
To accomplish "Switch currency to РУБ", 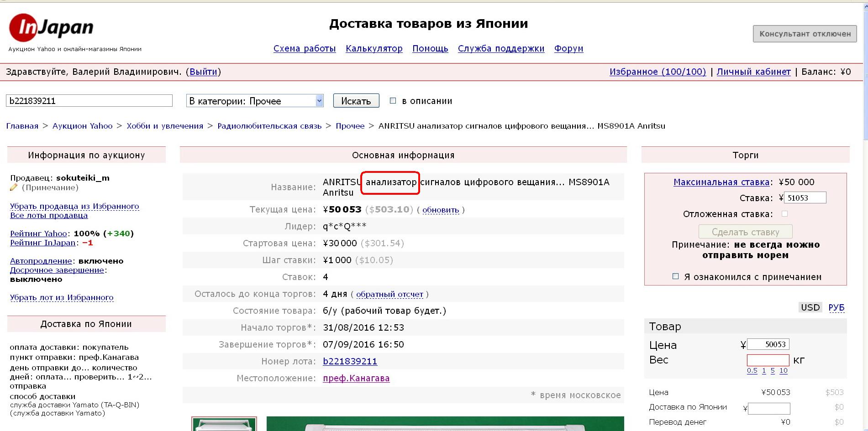I will [836, 307].
